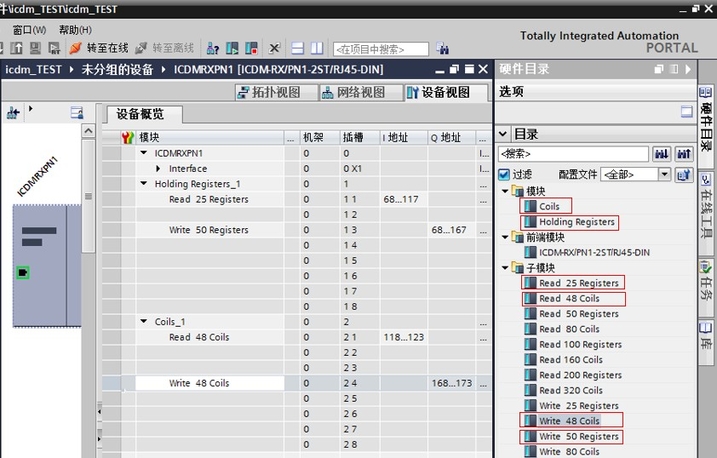Click the options pane toggle icon under 选项
The height and width of the screenshot is (458, 717).
click(686, 112)
